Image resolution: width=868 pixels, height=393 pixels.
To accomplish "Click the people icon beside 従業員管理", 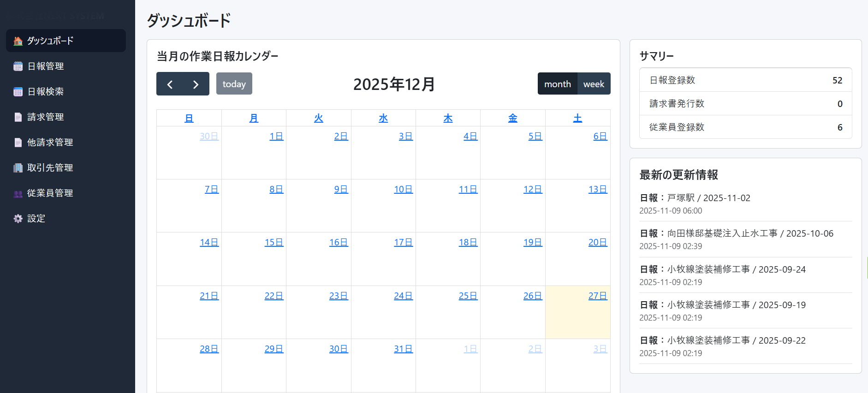I will click(18, 194).
